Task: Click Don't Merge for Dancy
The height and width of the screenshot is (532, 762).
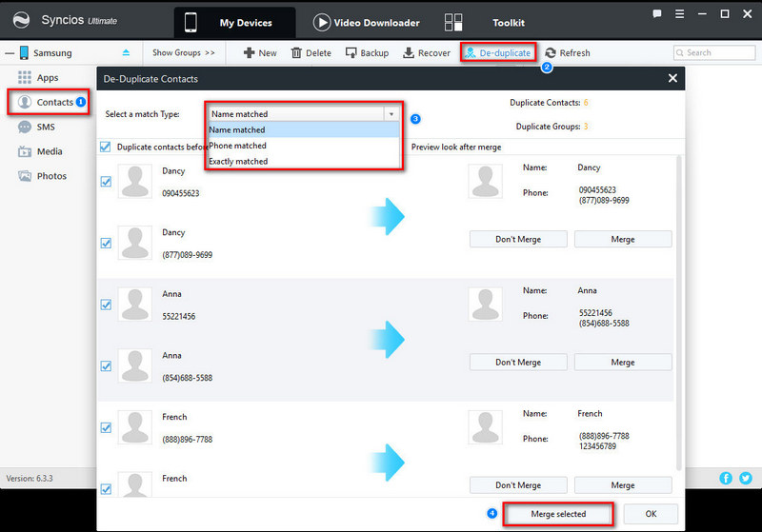Action: [518, 239]
